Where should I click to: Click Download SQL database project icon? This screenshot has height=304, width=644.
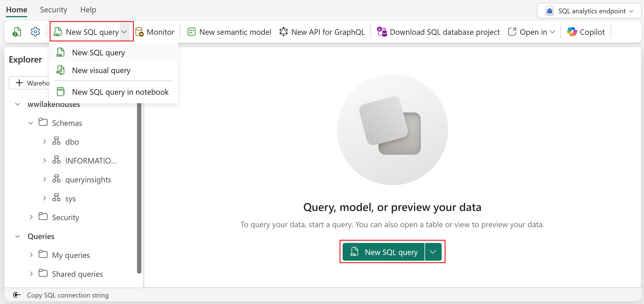point(382,32)
